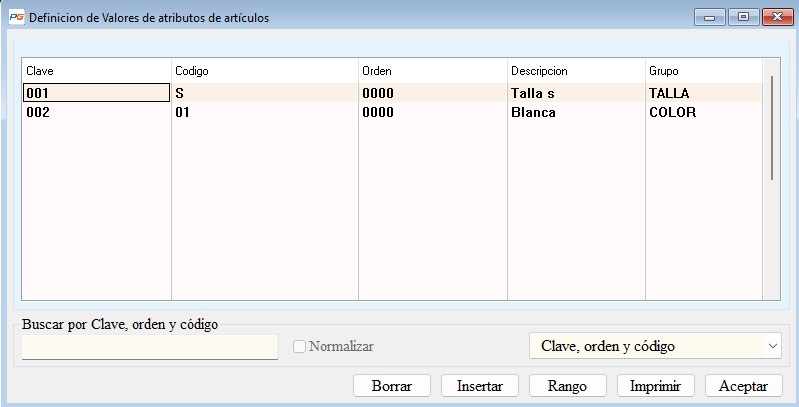
Task: Tick the Normalizar checkbox
Action: tap(299, 346)
